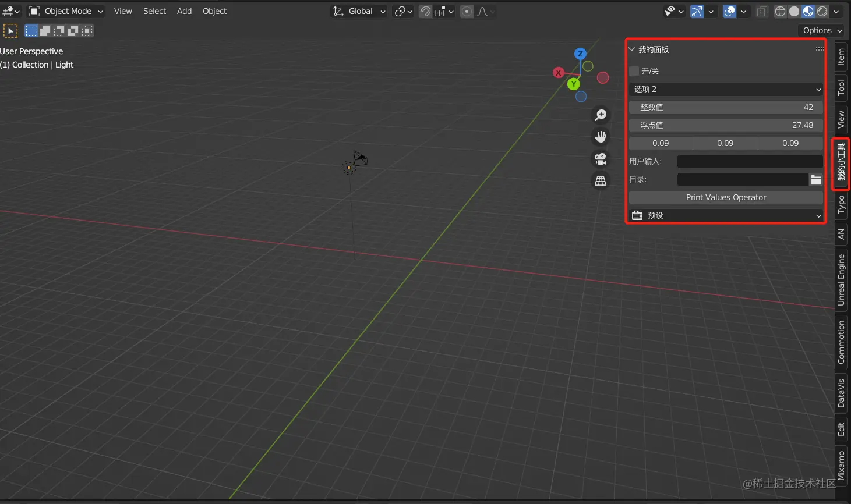Toggle the show overlays button
The image size is (851, 504).
tap(729, 11)
